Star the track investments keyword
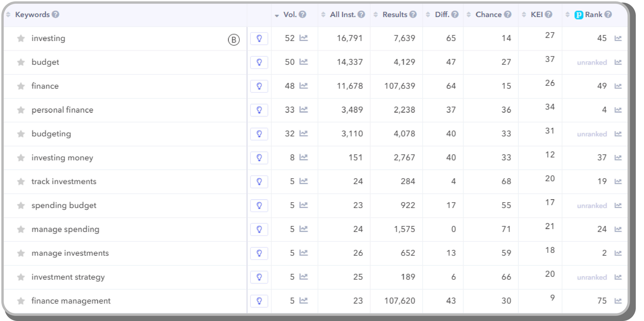The width and height of the screenshot is (644, 321). [21, 182]
